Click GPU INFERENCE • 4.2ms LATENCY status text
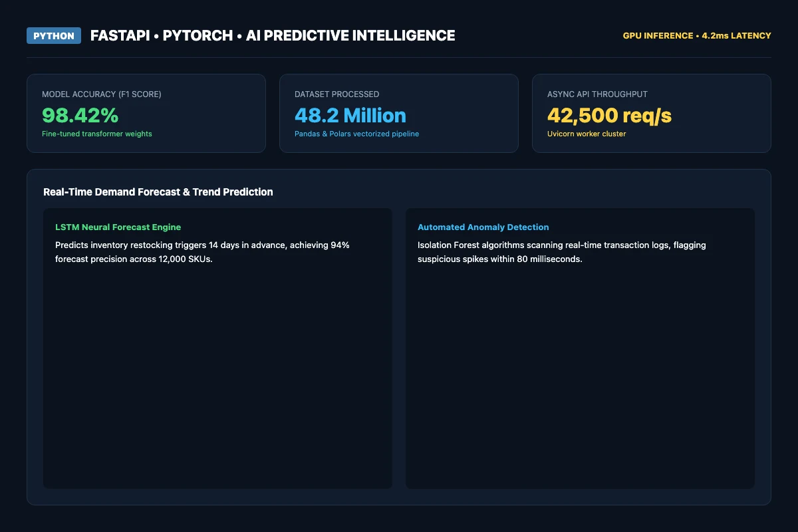 697,36
